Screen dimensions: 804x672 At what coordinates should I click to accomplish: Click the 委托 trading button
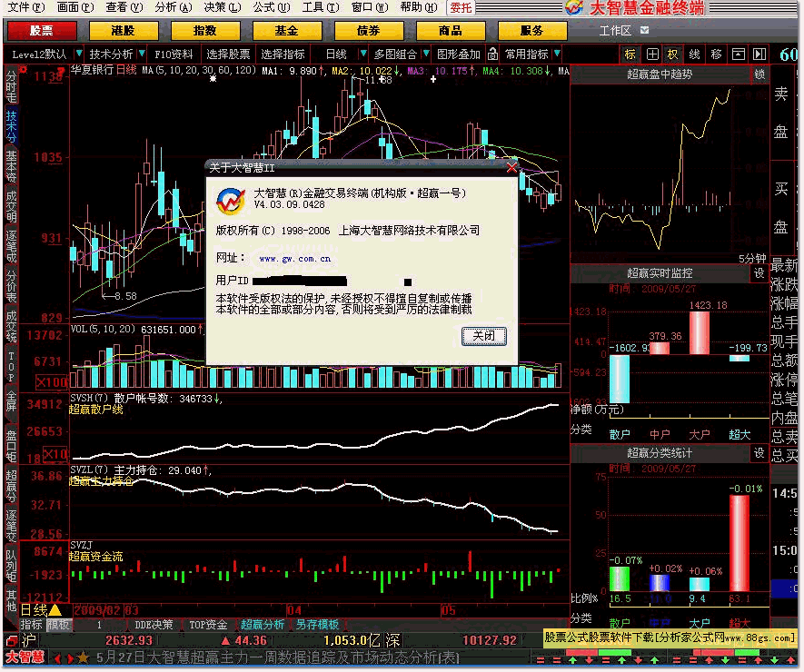pyautogui.click(x=461, y=7)
